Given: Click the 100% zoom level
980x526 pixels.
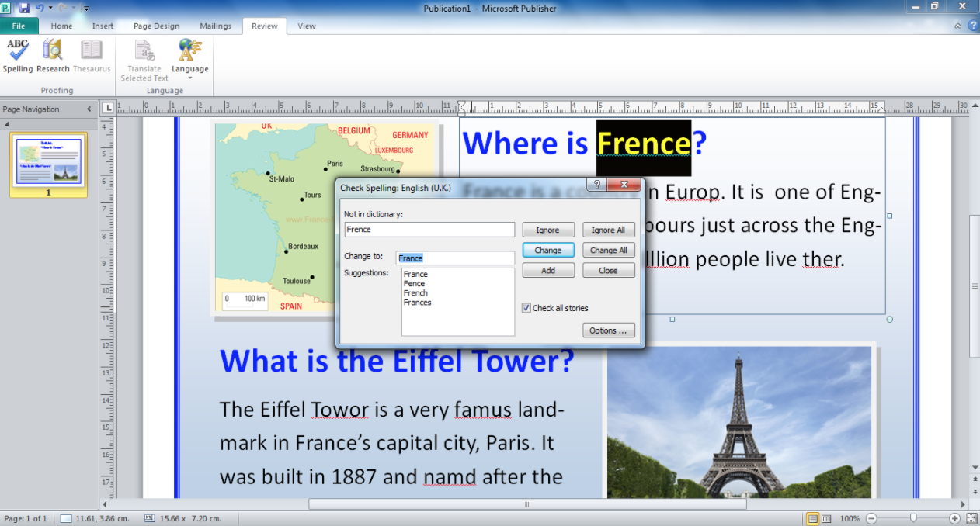Looking at the screenshot, I should pyautogui.click(x=850, y=518).
